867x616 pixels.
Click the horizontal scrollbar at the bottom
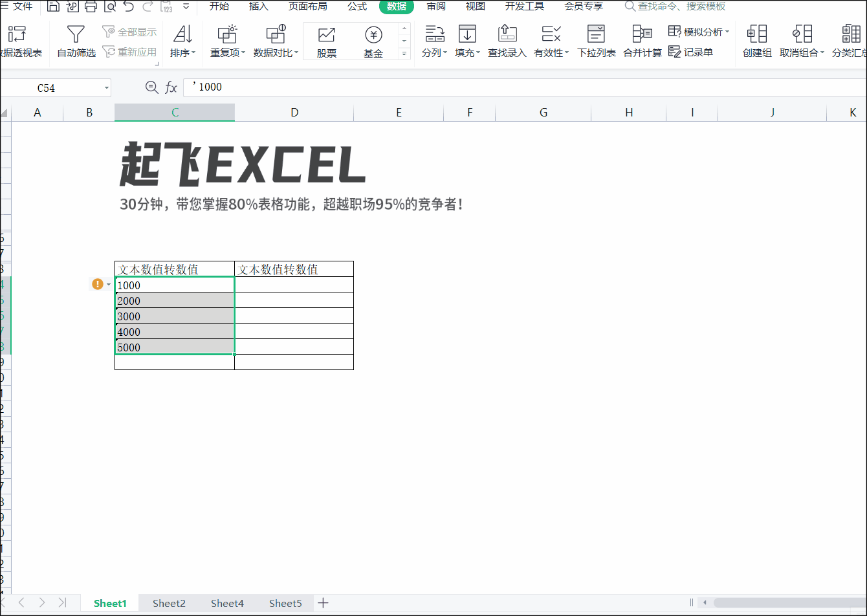tap(789, 602)
